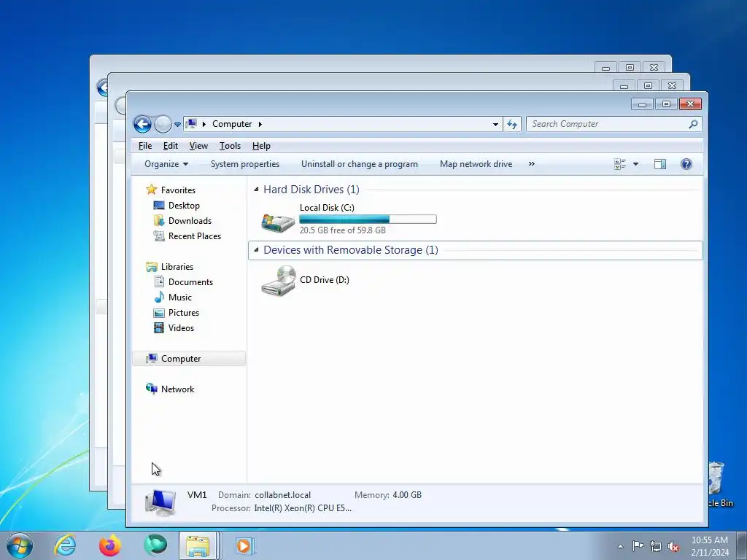Select Network in the navigation pane

[177, 389]
